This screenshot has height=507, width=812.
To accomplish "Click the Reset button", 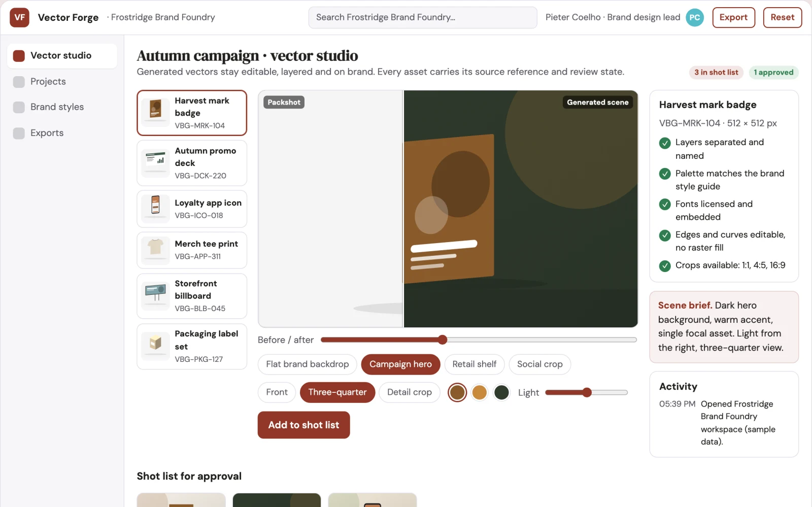I will (782, 17).
